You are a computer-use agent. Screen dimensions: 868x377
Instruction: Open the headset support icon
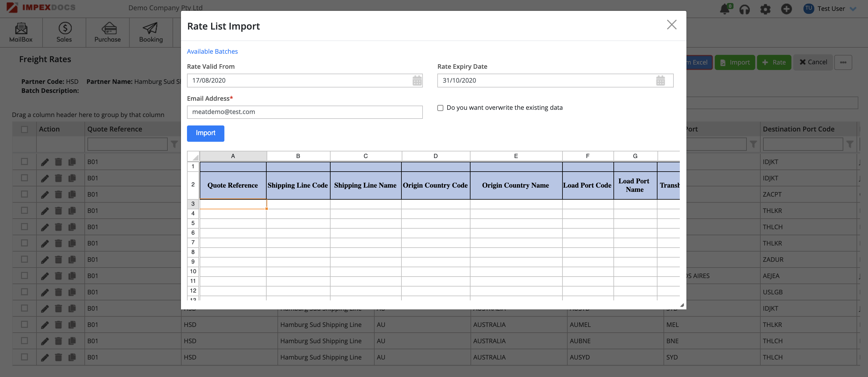[x=744, y=9]
